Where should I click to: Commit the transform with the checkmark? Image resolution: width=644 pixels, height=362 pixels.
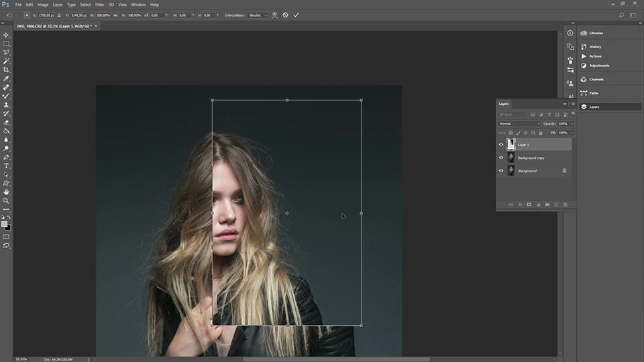[296, 15]
